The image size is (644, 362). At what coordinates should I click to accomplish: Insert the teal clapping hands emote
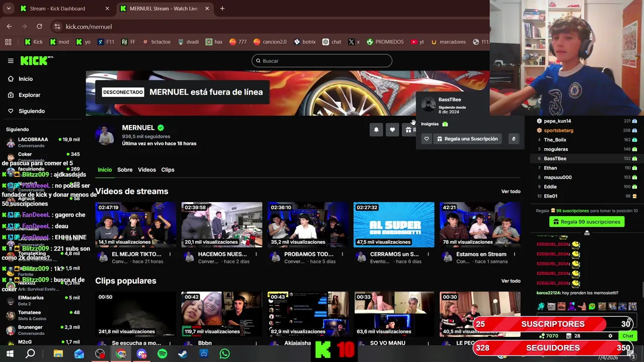pos(541,306)
